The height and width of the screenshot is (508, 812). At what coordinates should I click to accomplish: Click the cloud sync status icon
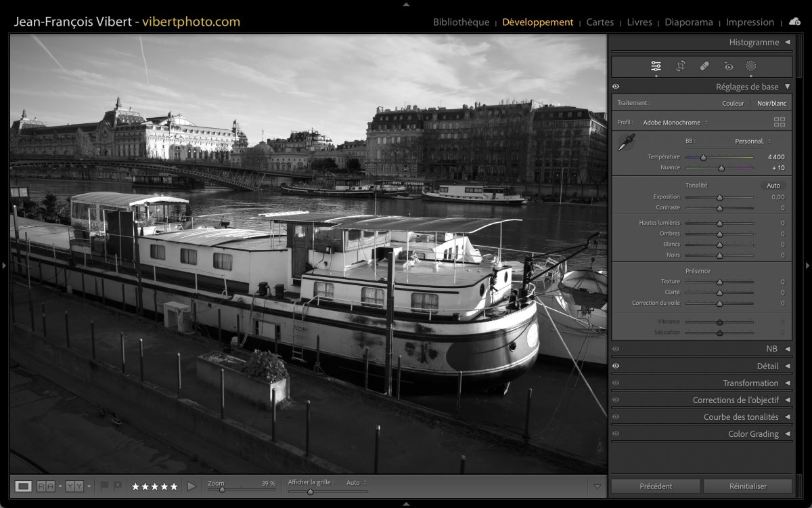tap(794, 22)
